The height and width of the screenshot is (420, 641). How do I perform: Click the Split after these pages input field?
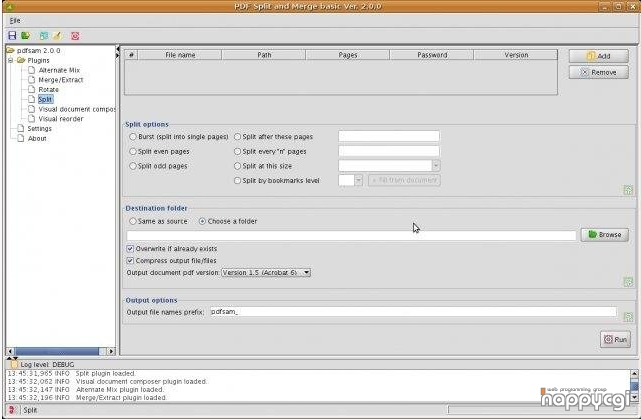[389, 136]
